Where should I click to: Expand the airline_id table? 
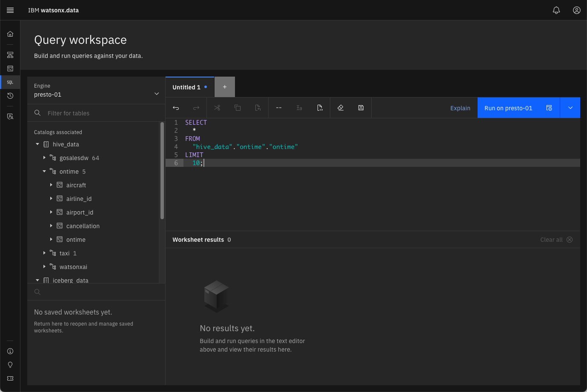pos(51,199)
